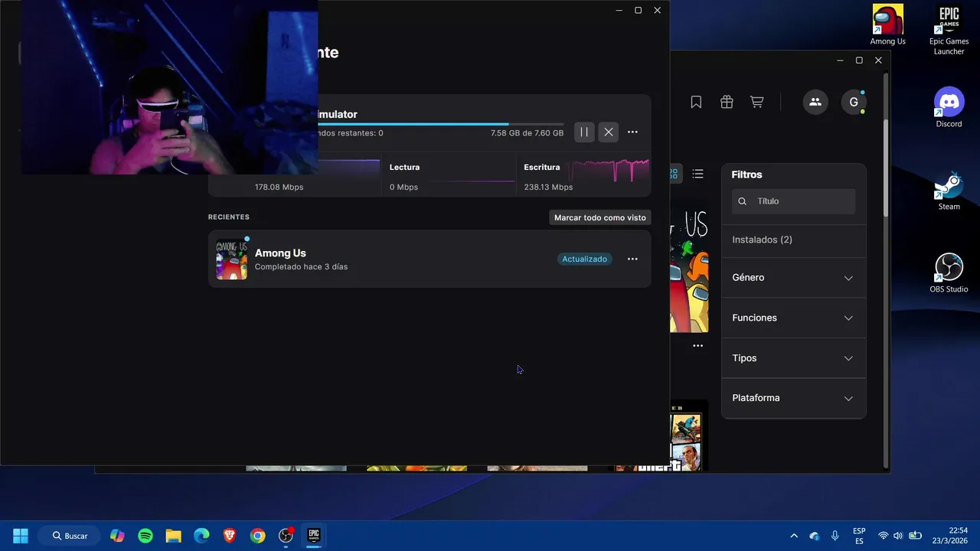Open the gift icon in launcher header
This screenshot has height=551, width=980.
tap(727, 102)
